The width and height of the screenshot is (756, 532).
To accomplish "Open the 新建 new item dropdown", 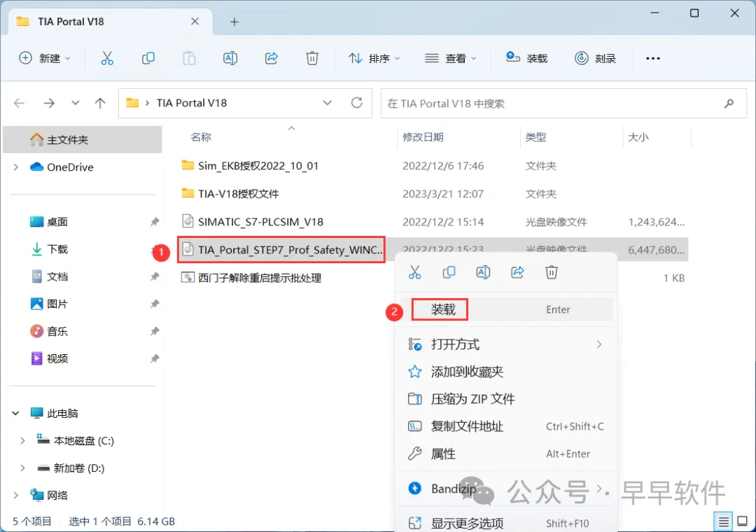I will coord(44,58).
